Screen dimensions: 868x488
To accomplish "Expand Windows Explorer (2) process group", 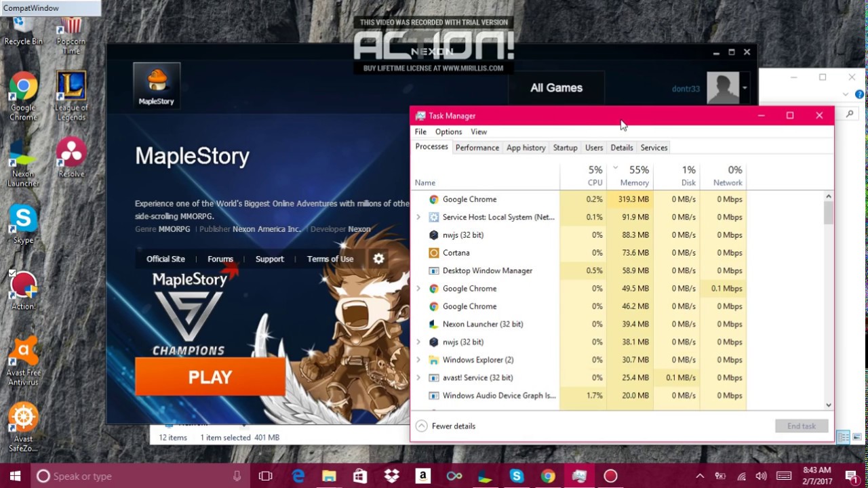I will [418, 360].
